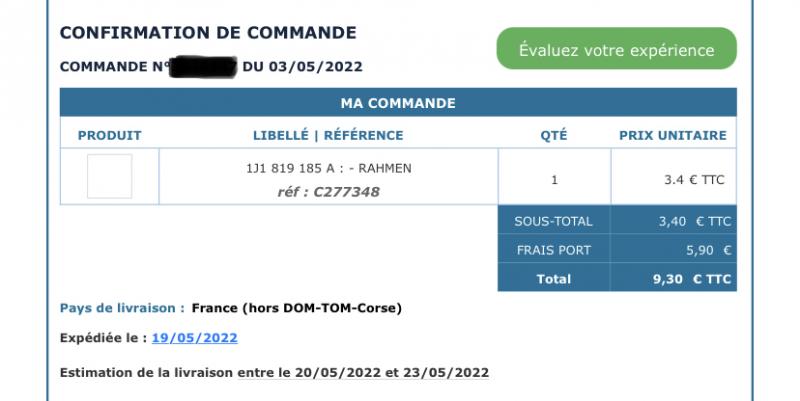Click the redacted order number
Viewport: 800px width, 401px height.
click(203, 67)
